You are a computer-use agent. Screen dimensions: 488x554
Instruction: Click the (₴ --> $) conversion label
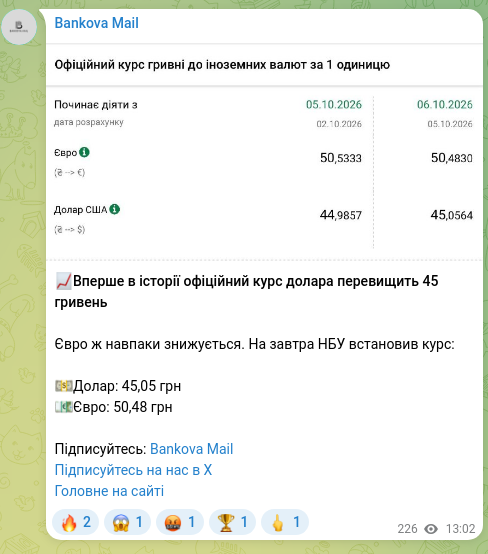click(x=70, y=230)
